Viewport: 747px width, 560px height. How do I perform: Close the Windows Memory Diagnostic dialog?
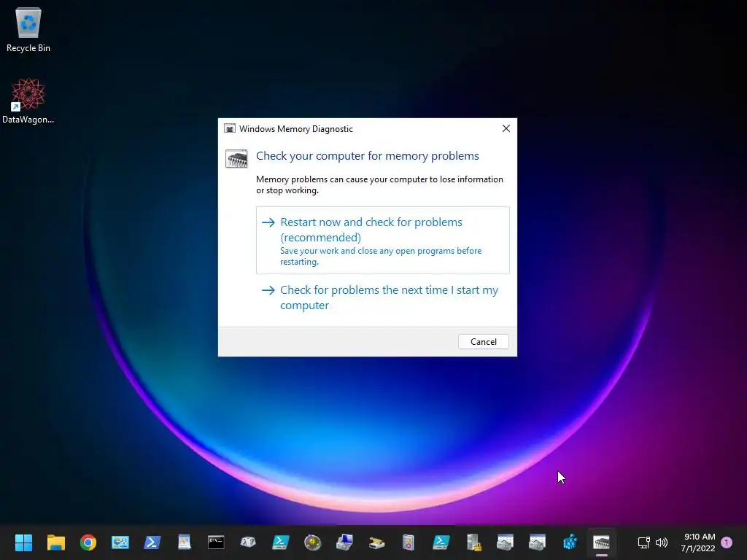[506, 128]
